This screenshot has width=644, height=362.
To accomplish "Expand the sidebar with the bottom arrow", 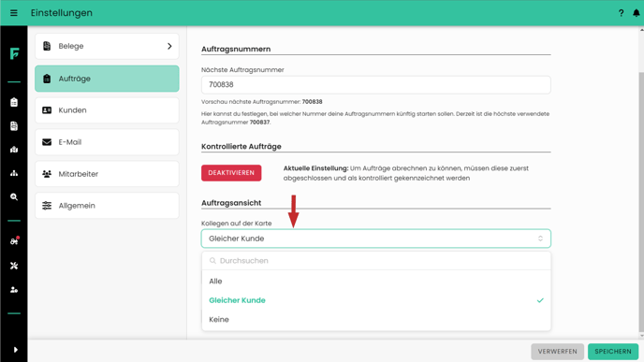I will [x=15, y=350].
